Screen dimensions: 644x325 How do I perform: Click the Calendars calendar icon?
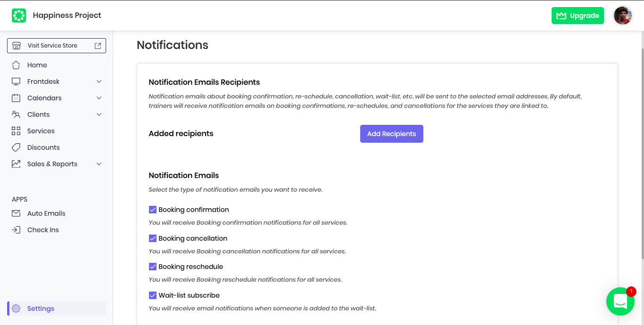coord(16,98)
